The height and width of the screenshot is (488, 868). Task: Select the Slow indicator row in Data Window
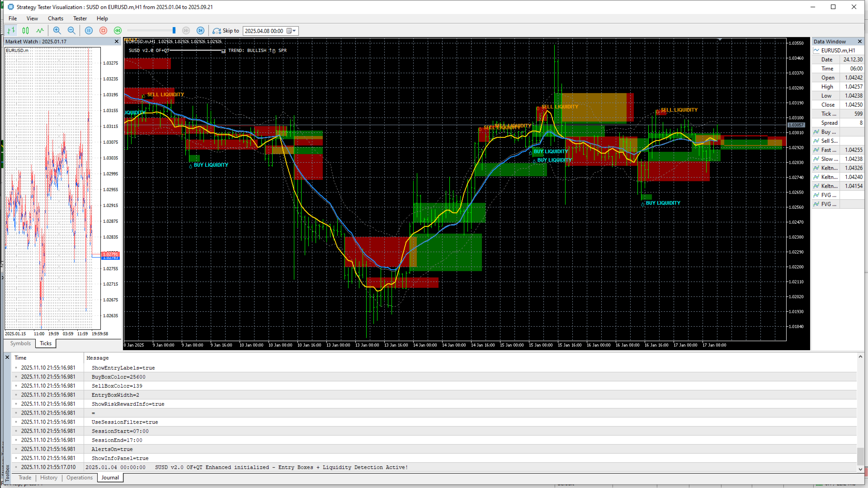pyautogui.click(x=838, y=159)
